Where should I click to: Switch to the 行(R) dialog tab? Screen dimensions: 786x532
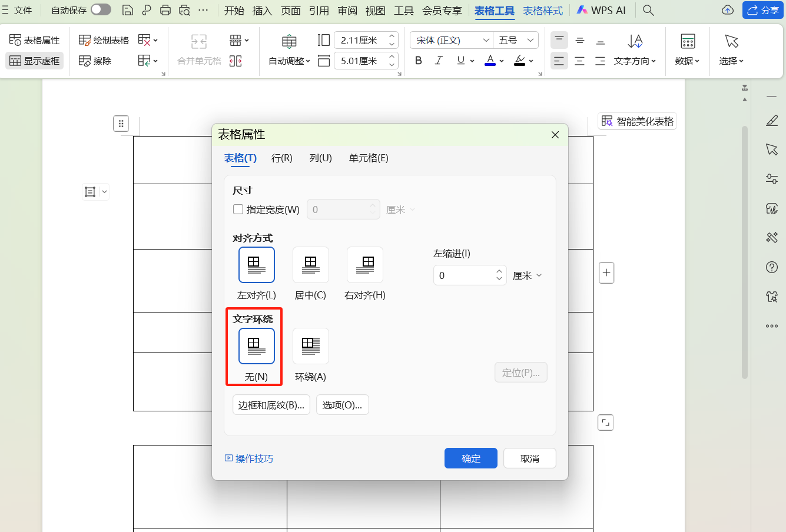[x=281, y=158]
